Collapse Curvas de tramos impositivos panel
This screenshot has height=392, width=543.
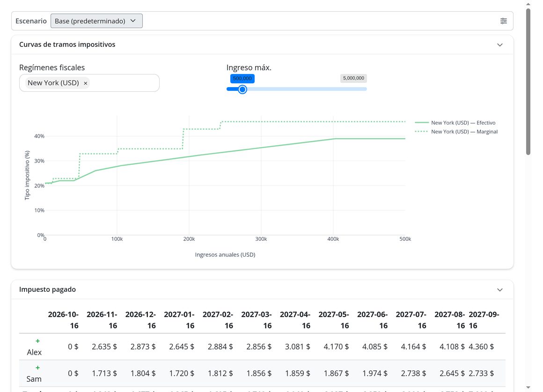pyautogui.click(x=500, y=44)
